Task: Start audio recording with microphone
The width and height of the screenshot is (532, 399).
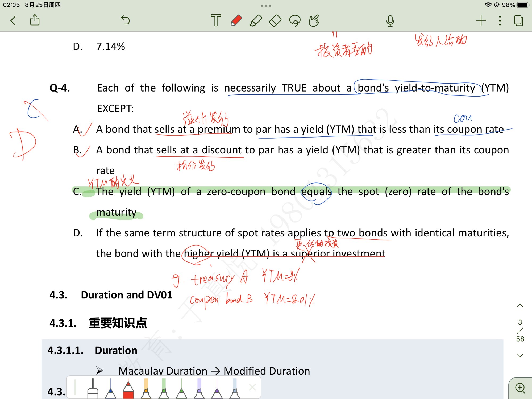Action: point(390,20)
